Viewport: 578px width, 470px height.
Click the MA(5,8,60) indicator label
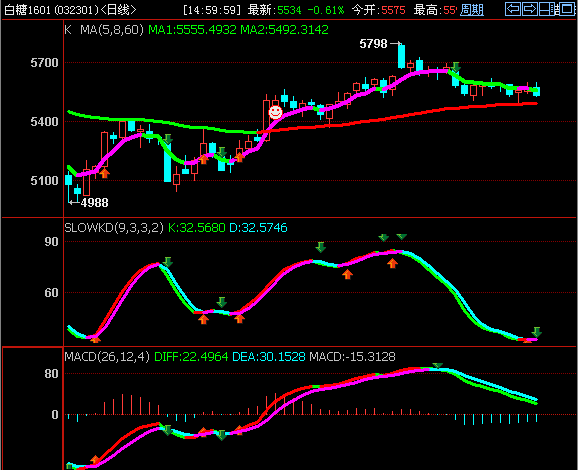pos(112,30)
